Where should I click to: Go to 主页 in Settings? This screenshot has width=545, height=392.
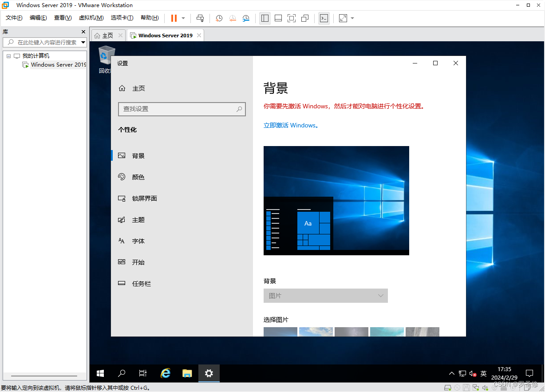click(x=132, y=88)
